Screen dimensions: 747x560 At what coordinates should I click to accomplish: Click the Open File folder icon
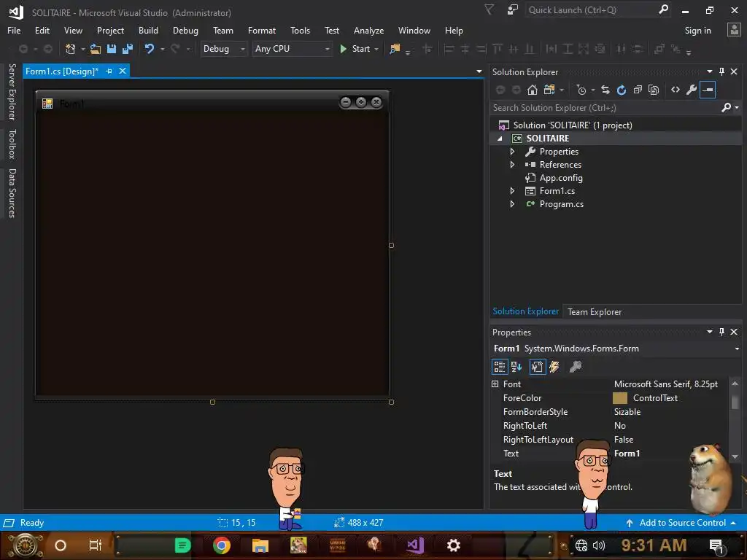(96, 49)
